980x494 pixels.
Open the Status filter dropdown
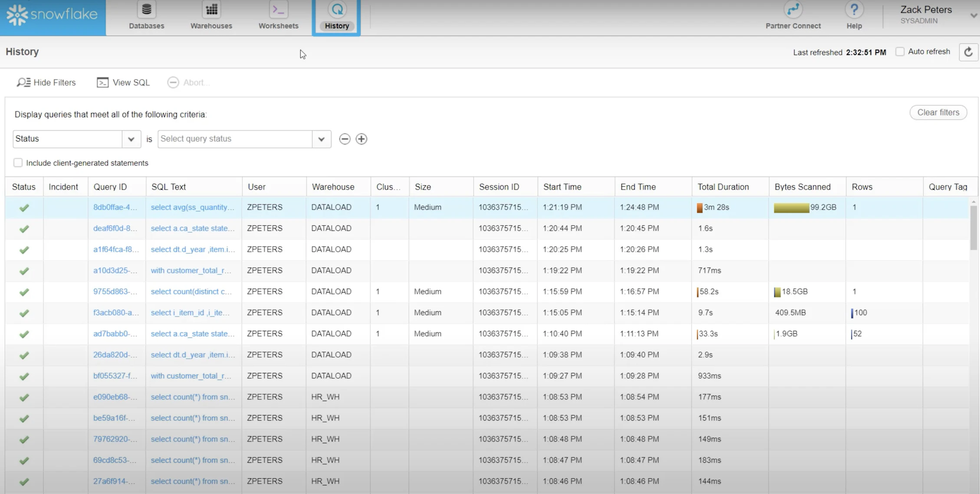[131, 139]
